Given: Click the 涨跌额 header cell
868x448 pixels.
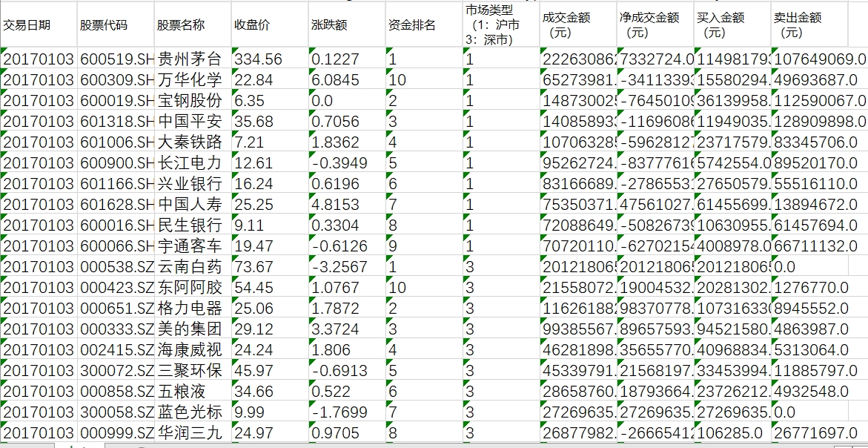Looking at the screenshot, I should pyautogui.click(x=347, y=25).
